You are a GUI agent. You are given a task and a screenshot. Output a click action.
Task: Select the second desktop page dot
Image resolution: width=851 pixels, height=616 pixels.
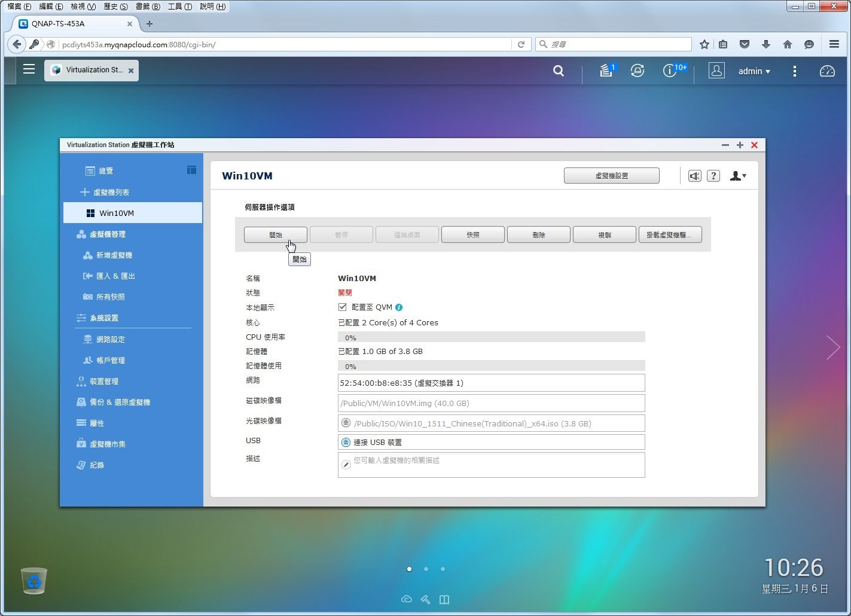[426, 569]
